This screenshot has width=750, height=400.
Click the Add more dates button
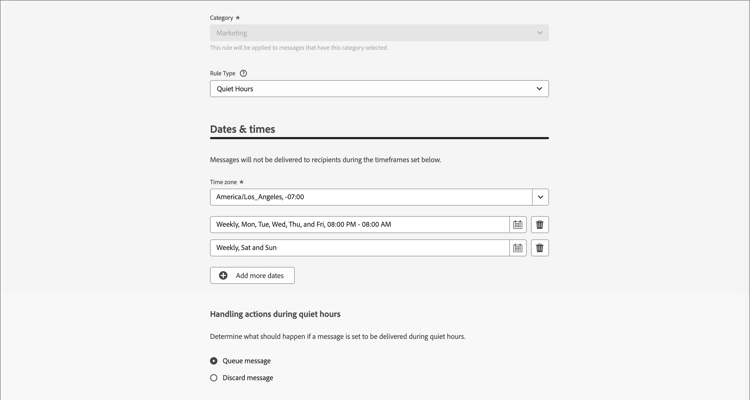252,276
